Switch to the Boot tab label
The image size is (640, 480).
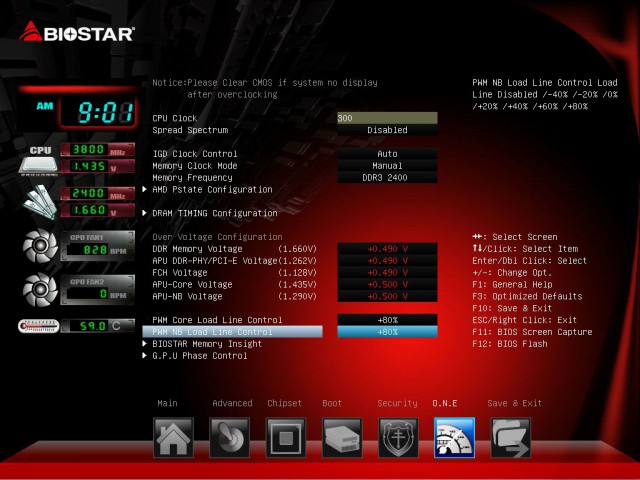coord(332,403)
